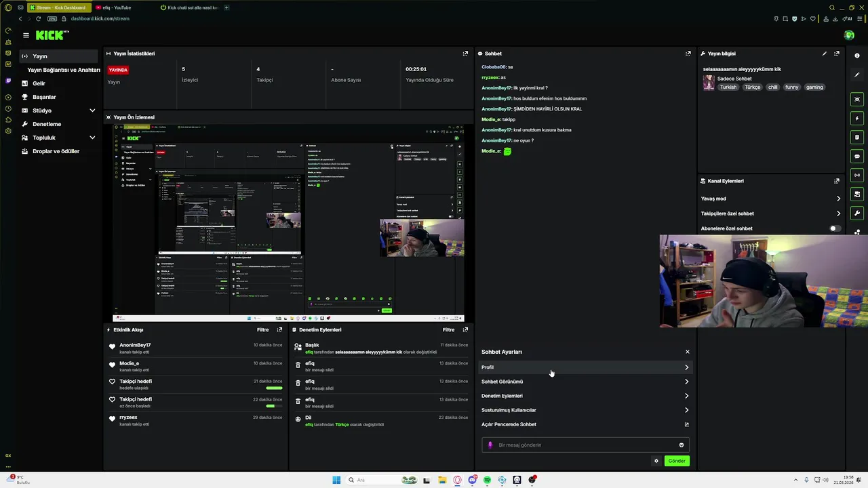Viewport: 868px width, 488px height.
Task: Send message with Gönder button
Action: point(677,461)
